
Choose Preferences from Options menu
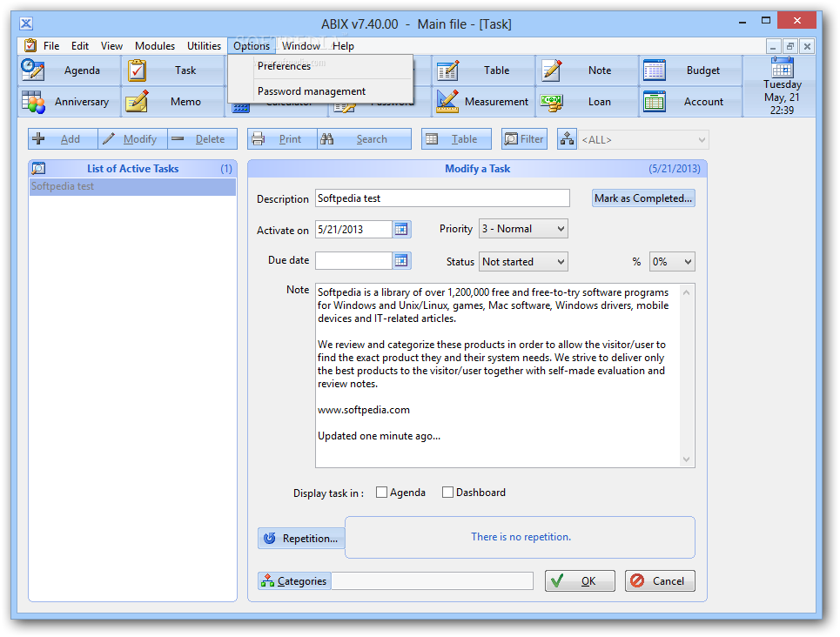[x=320, y=66]
